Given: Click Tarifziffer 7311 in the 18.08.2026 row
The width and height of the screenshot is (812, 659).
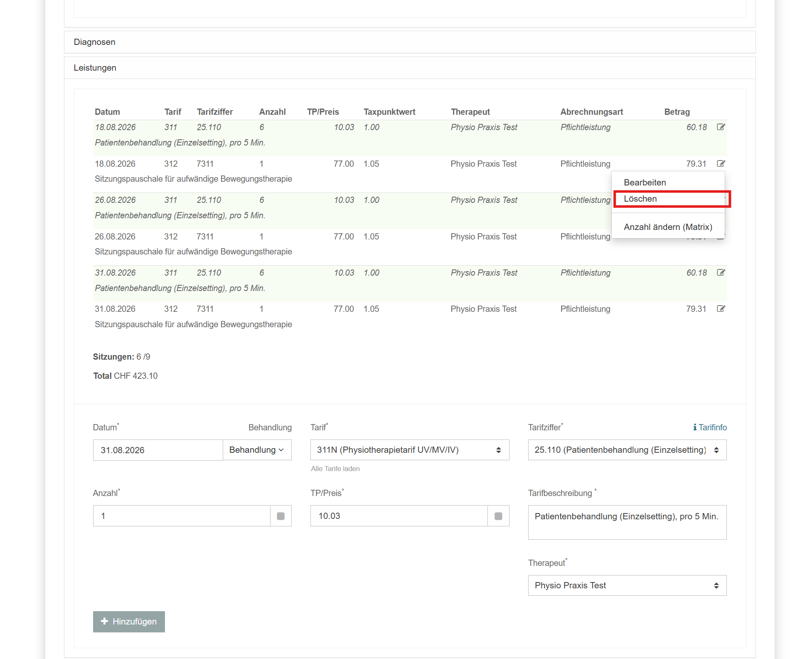Looking at the screenshot, I should pos(205,164).
